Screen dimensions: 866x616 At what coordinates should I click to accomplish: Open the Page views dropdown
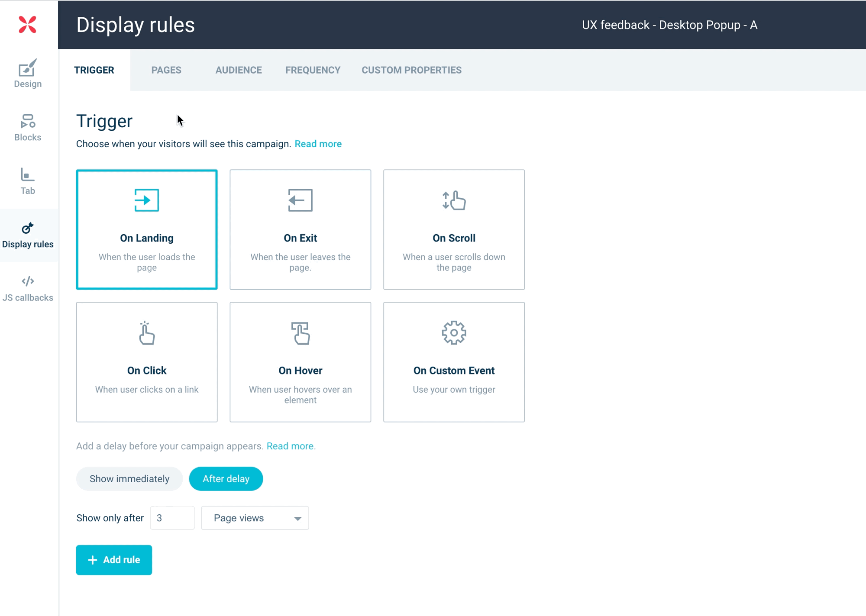pyautogui.click(x=255, y=518)
